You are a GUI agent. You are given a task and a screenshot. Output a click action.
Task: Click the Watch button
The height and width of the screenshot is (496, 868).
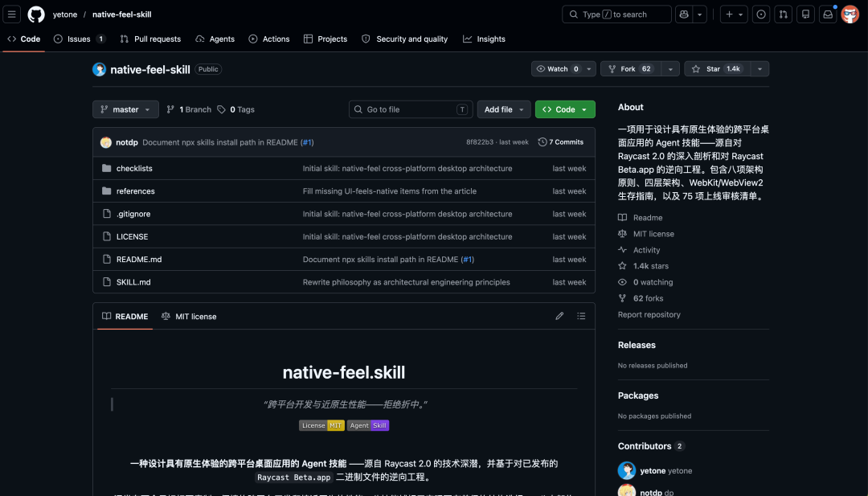click(557, 68)
